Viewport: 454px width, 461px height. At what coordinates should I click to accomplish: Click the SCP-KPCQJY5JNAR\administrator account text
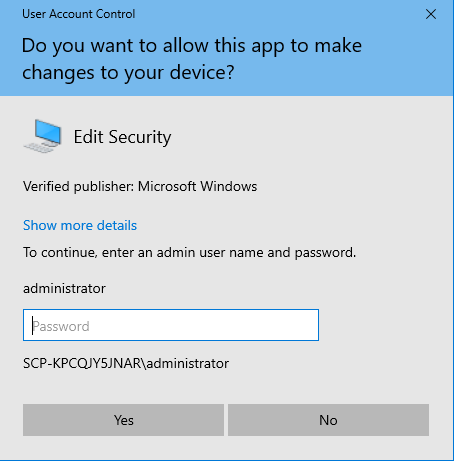(x=126, y=363)
